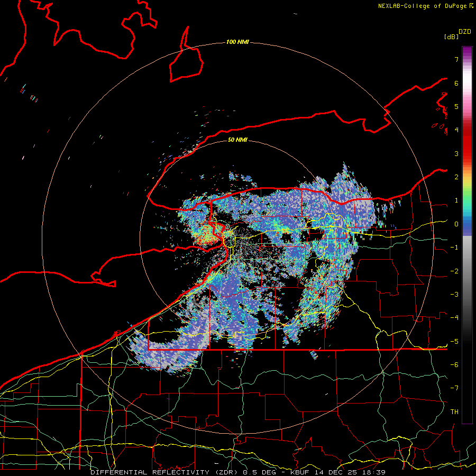Click the 100 NMI range ring label
Screen dimensions: 476x476
(x=237, y=42)
